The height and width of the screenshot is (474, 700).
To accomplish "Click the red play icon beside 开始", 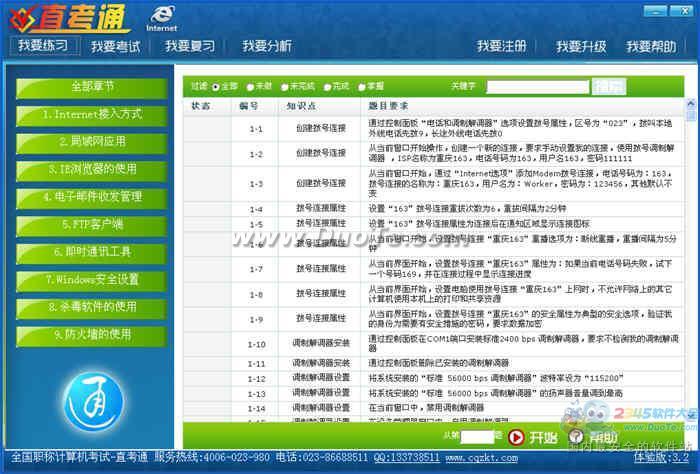I will tap(516, 437).
